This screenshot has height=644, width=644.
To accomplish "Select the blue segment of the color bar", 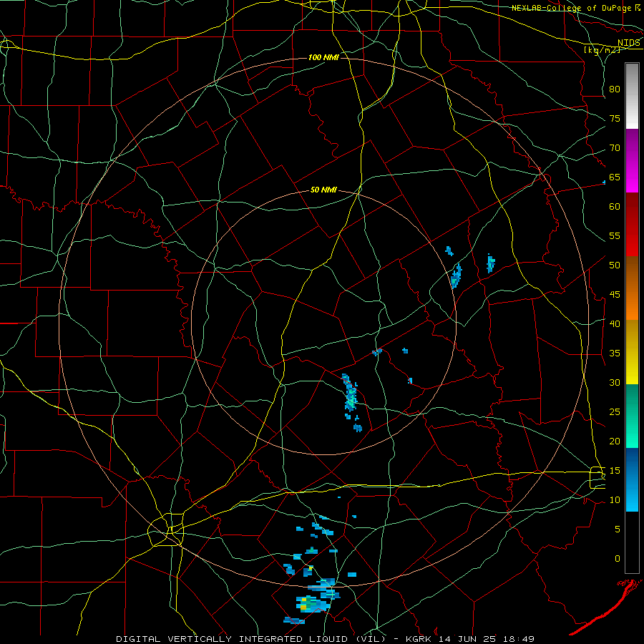I will pyautogui.click(x=632, y=479).
